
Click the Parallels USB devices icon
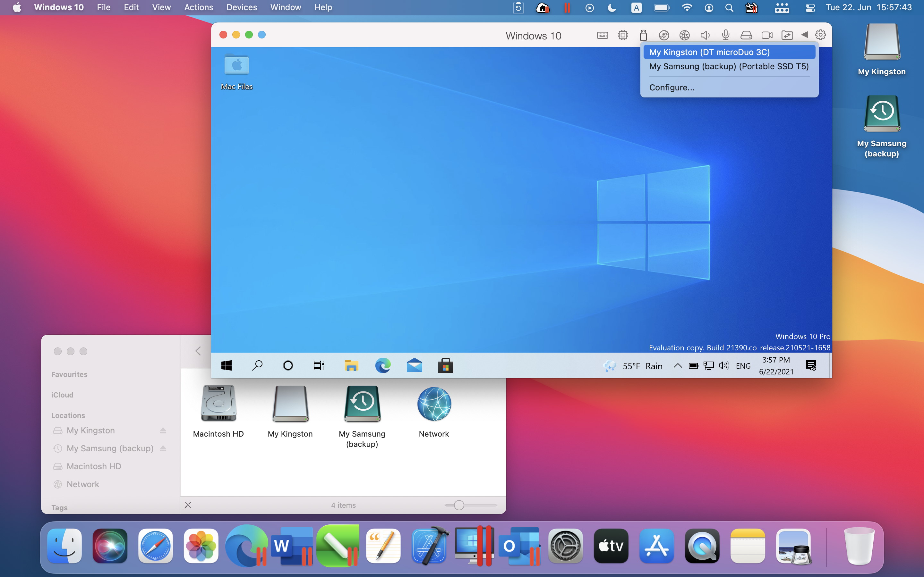point(643,35)
